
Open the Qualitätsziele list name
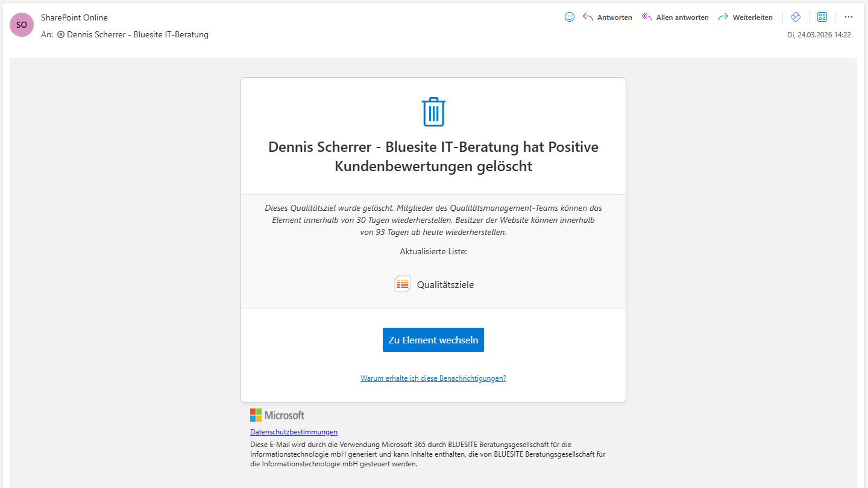445,285
